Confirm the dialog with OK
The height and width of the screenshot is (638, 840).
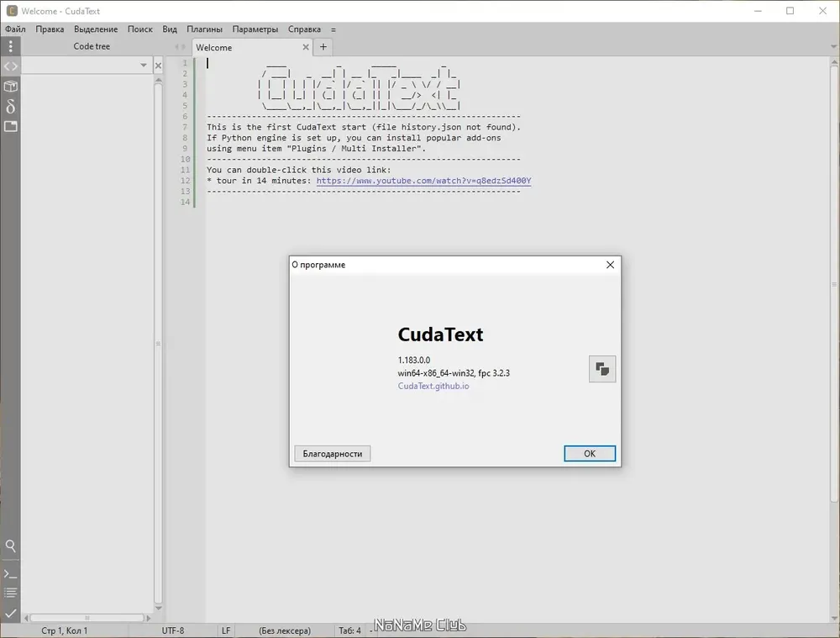click(590, 454)
